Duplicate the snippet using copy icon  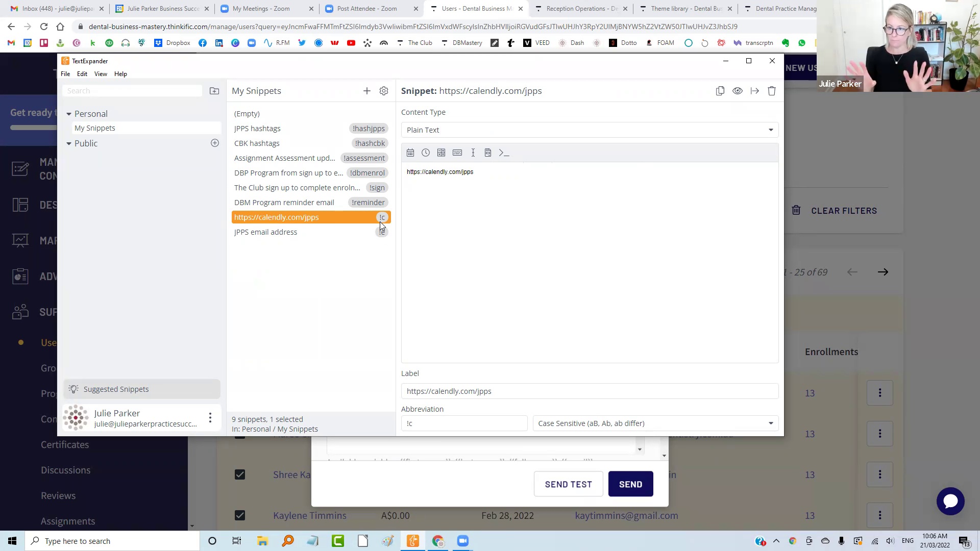(x=720, y=91)
